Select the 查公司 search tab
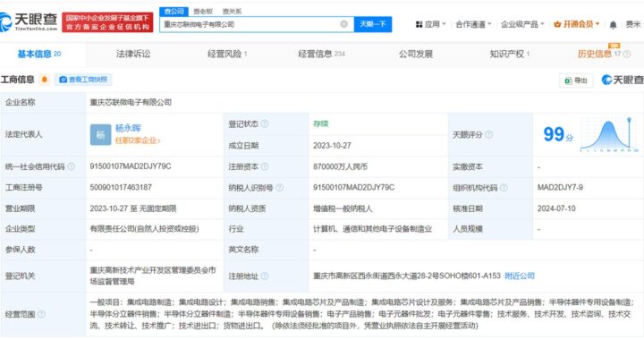Viewport: 644px width, 340px height. click(174, 12)
